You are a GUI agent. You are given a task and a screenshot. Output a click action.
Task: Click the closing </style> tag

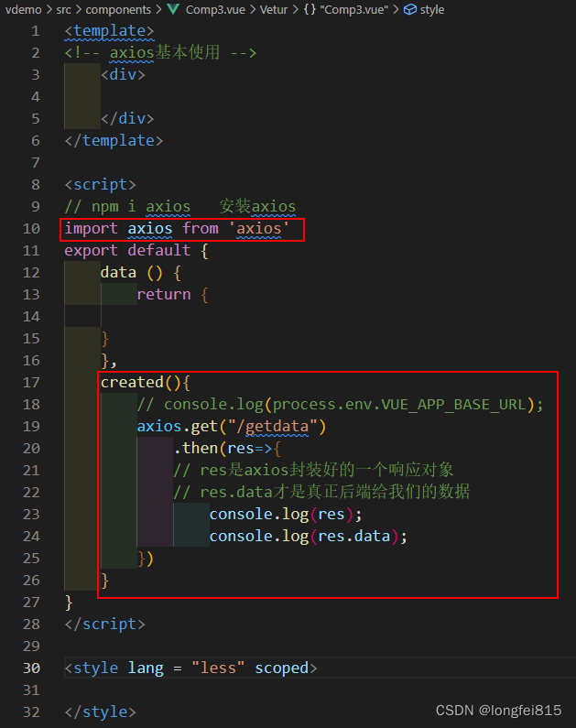(100, 712)
